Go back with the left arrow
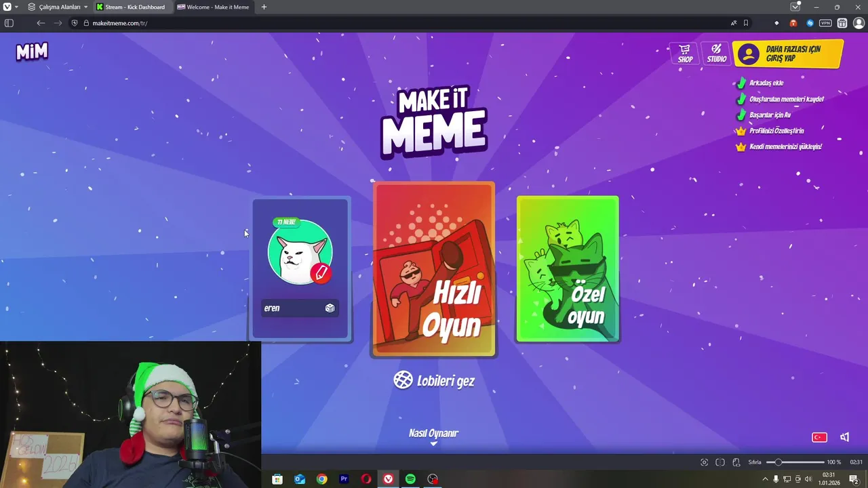Image resolution: width=868 pixels, height=488 pixels. (x=41, y=23)
